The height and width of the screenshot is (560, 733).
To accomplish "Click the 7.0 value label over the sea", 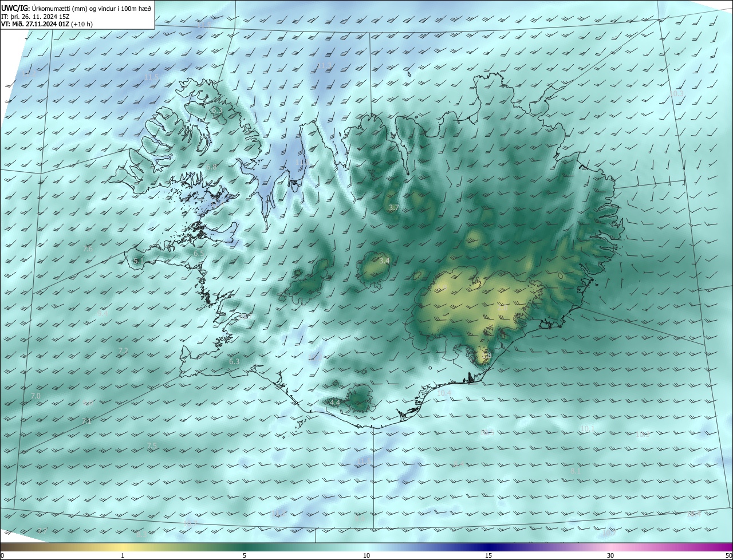I will (x=36, y=396).
